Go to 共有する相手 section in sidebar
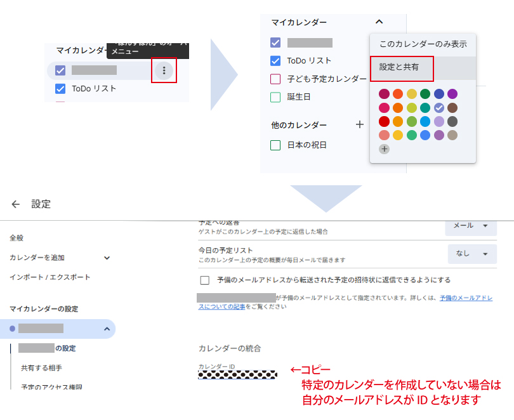Screen dimensions: 514x420 click(x=41, y=367)
